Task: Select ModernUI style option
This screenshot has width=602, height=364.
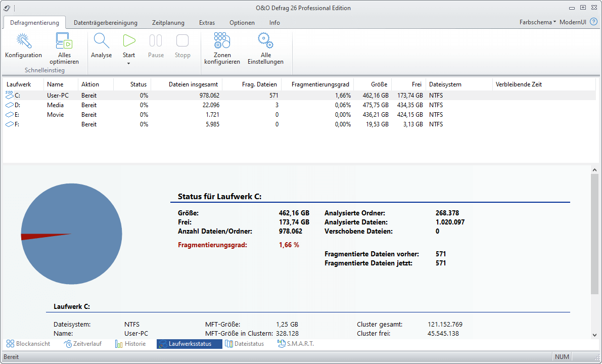Action: pos(573,22)
